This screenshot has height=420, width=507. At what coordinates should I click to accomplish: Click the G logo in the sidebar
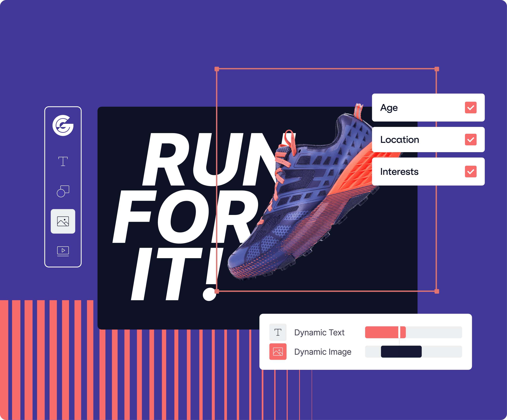[63, 125]
